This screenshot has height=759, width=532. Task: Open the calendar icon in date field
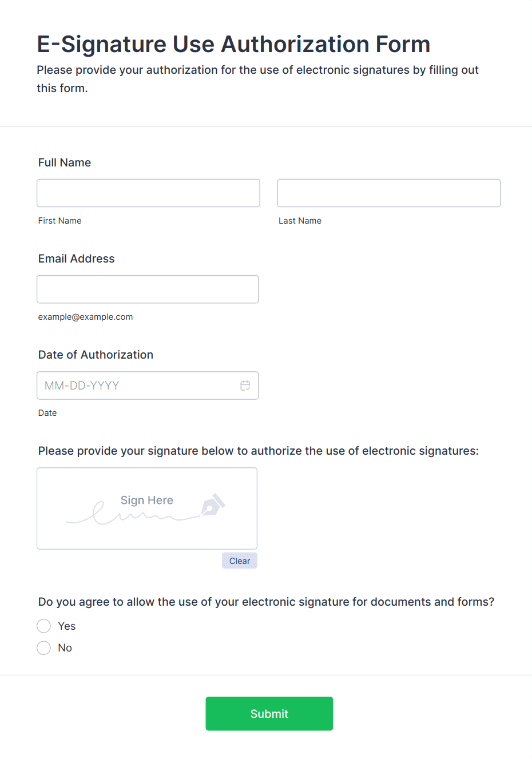click(x=245, y=386)
